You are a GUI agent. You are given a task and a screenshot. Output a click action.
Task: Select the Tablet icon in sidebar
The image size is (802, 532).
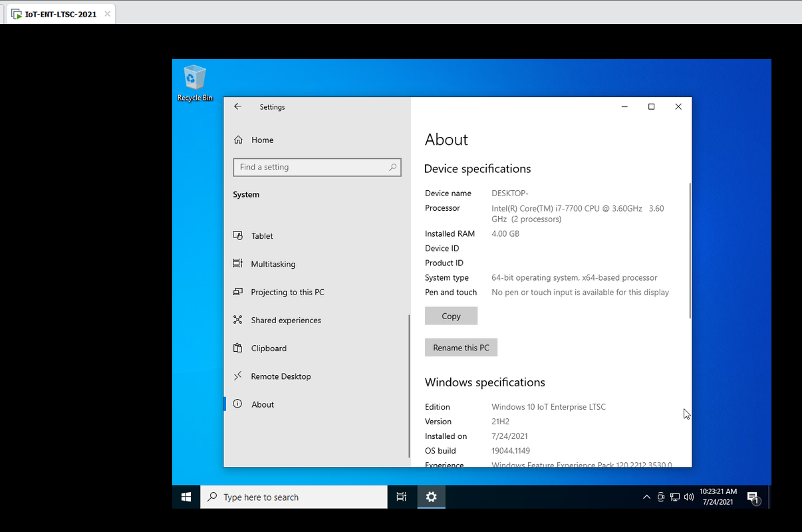click(x=237, y=236)
